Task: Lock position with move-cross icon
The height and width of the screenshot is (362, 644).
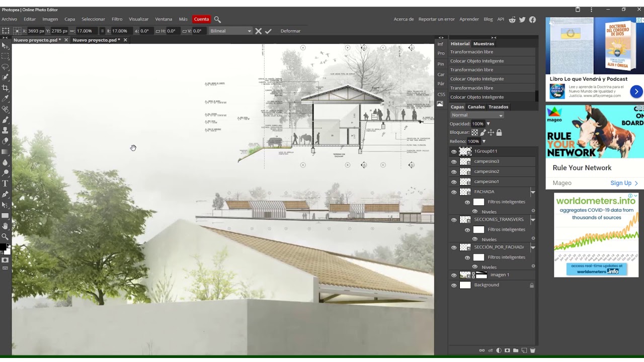Action: click(491, 133)
